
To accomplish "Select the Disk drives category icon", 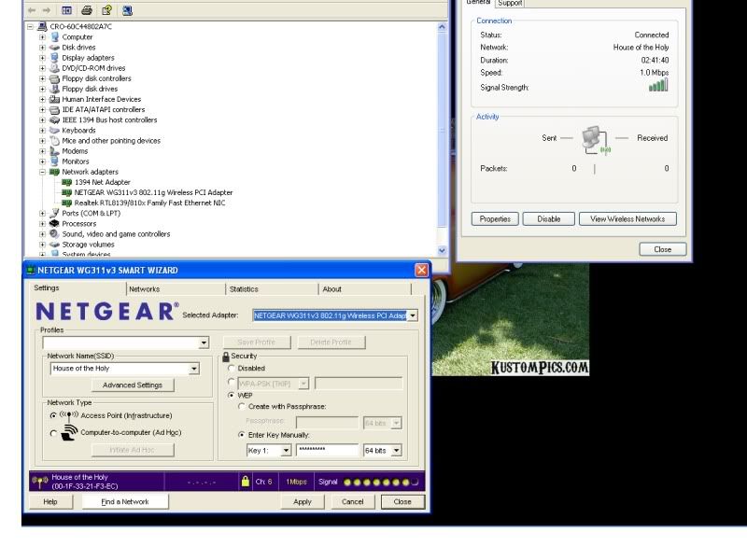I will click(x=55, y=48).
